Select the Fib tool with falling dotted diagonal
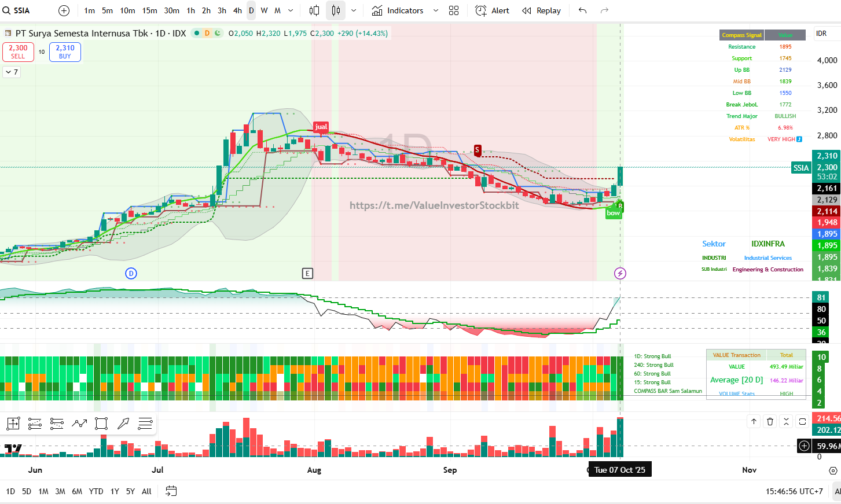Viewport: 841px width, 504px height. pyautogui.click(x=57, y=424)
